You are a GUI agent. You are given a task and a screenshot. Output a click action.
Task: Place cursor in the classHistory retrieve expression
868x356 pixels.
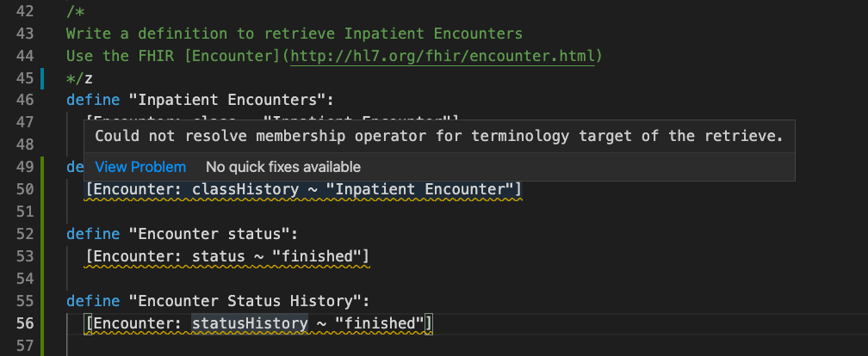coord(303,189)
